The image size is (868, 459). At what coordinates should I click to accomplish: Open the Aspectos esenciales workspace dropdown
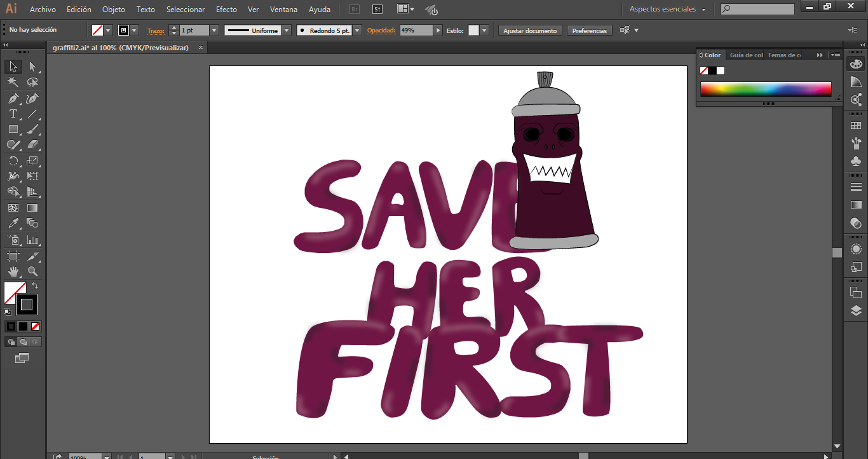668,10
